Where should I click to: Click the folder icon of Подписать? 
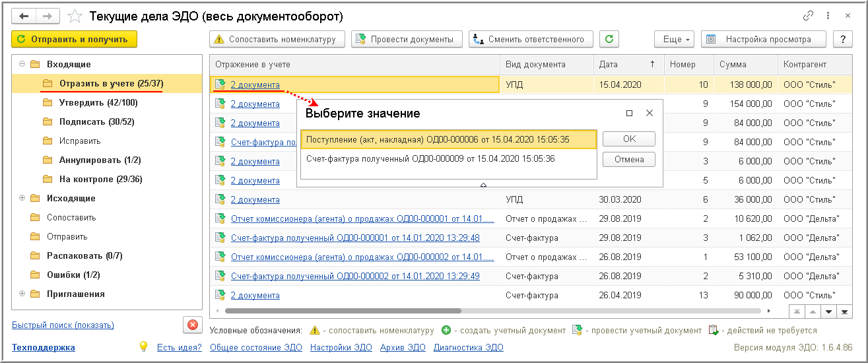[x=47, y=122]
